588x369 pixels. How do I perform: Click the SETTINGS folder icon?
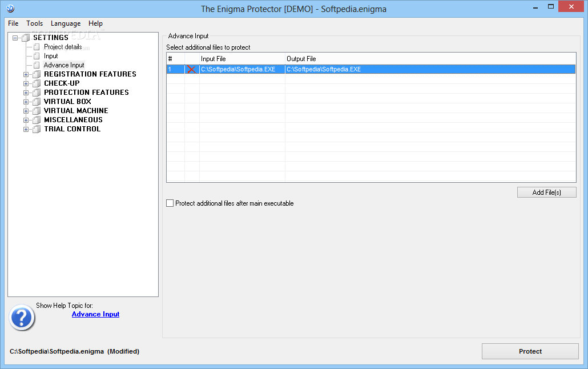click(26, 38)
